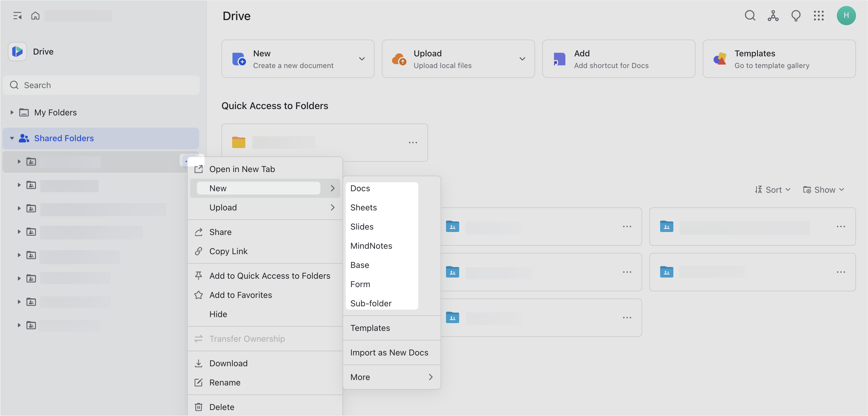Collapse the Shared Folders tree
This screenshot has width=868, height=416.
[12, 138]
